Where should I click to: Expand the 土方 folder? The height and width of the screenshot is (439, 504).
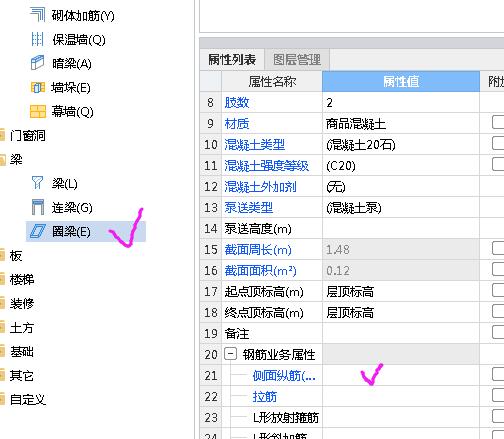coord(3,327)
